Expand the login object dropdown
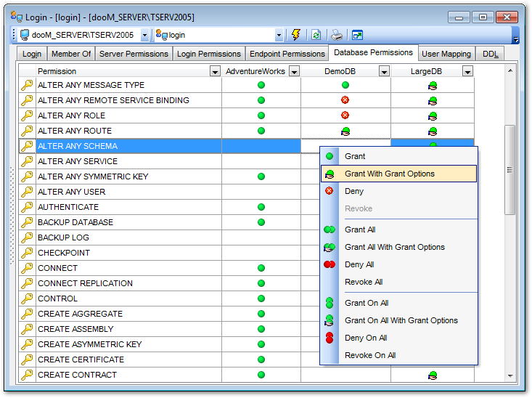The height and width of the screenshot is (398, 532). (x=279, y=35)
